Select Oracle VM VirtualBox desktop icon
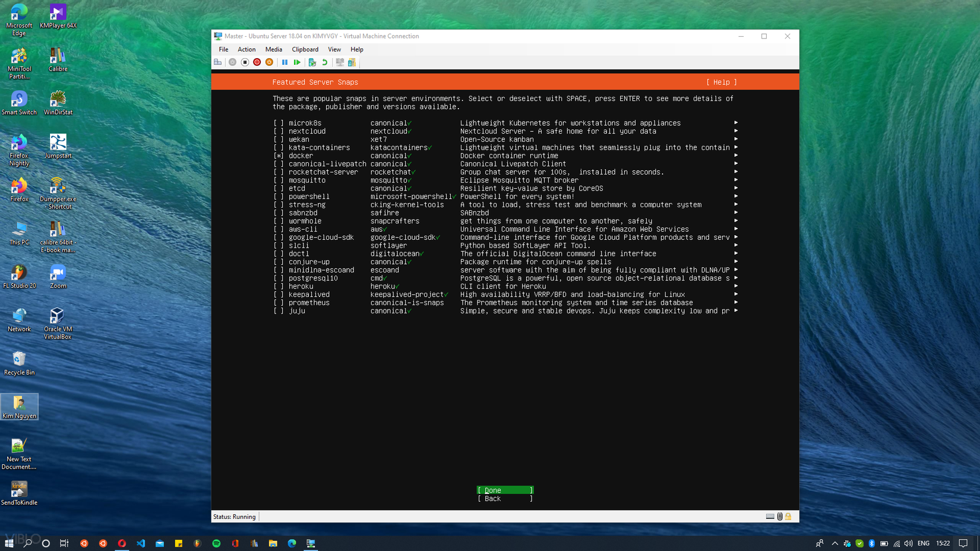 tap(58, 324)
